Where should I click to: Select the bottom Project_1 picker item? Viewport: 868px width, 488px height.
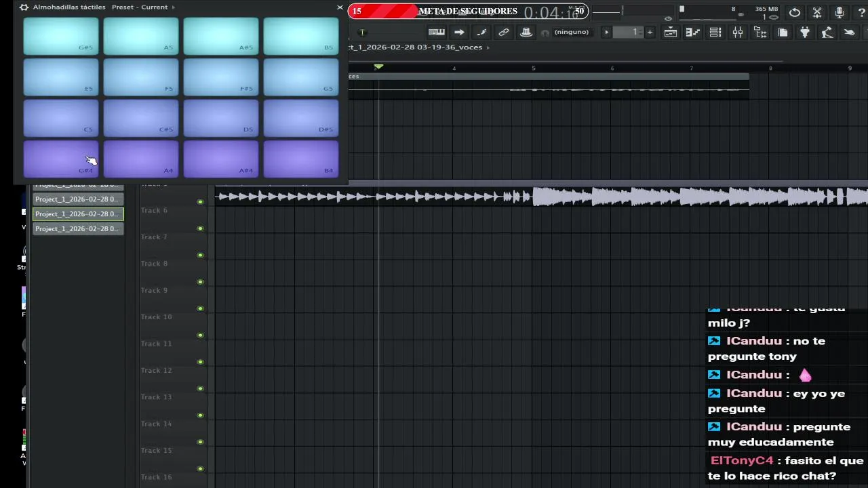[78, 229]
